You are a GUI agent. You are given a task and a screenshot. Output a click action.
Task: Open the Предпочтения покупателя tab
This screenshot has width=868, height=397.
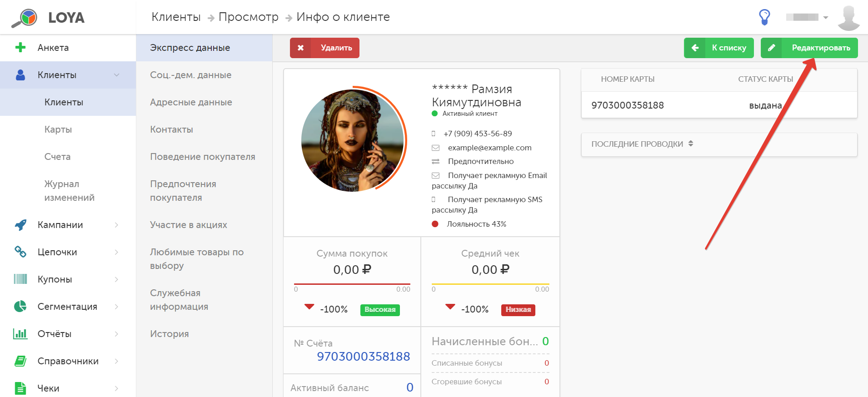[x=204, y=191]
